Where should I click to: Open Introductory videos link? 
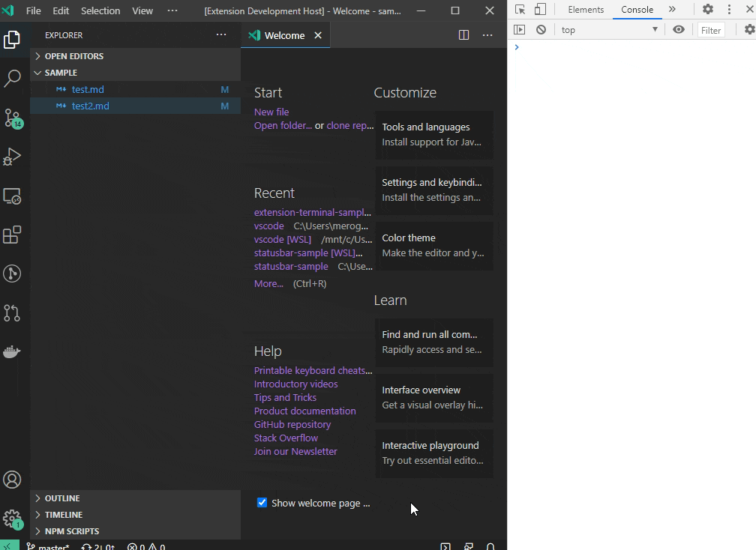(x=295, y=384)
